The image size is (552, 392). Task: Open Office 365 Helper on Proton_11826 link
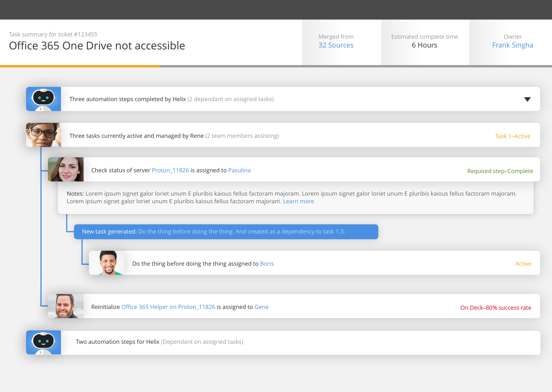pyautogui.click(x=168, y=307)
